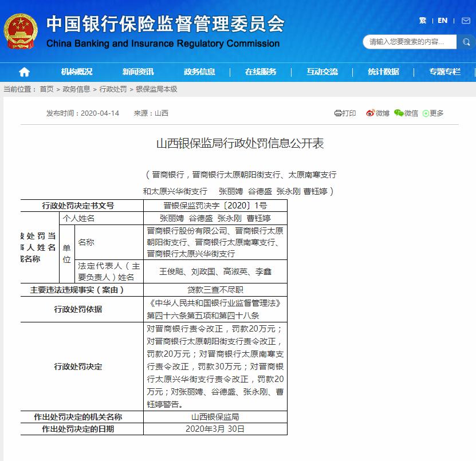Click the 打印 print label
Image resolution: width=476 pixels, height=461 pixels.
pyautogui.click(x=349, y=113)
